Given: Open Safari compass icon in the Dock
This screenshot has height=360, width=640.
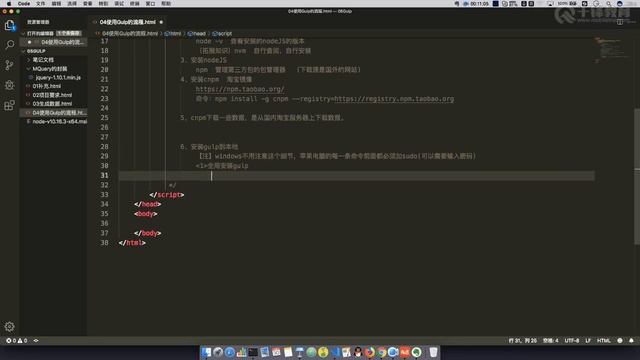Looking at the screenshot, I should coord(230,352).
